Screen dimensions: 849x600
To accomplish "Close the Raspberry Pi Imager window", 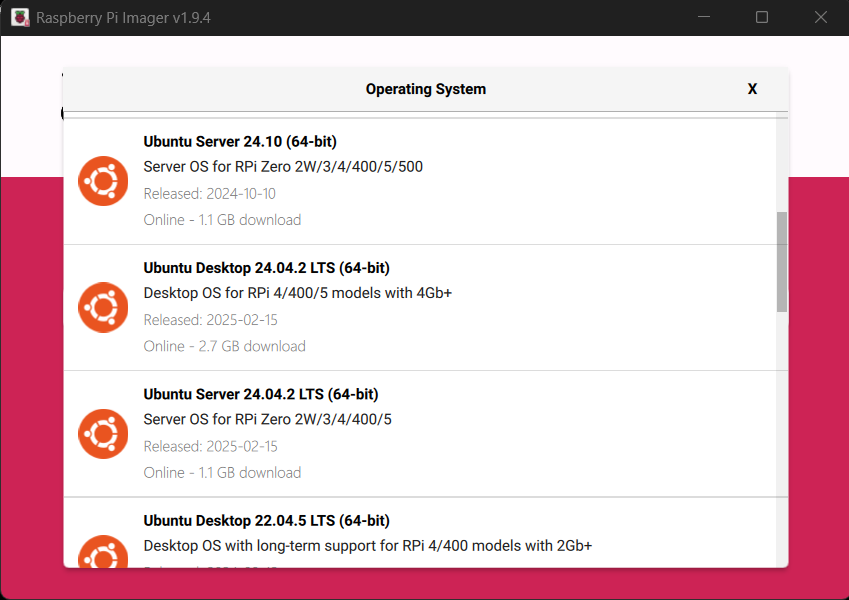I will (x=820, y=17).
